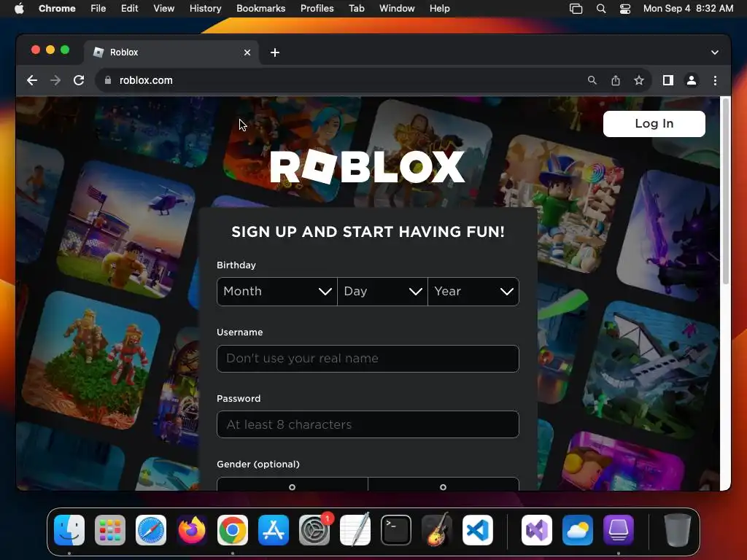Open Spotlight search in menu bar

point(601,9)
